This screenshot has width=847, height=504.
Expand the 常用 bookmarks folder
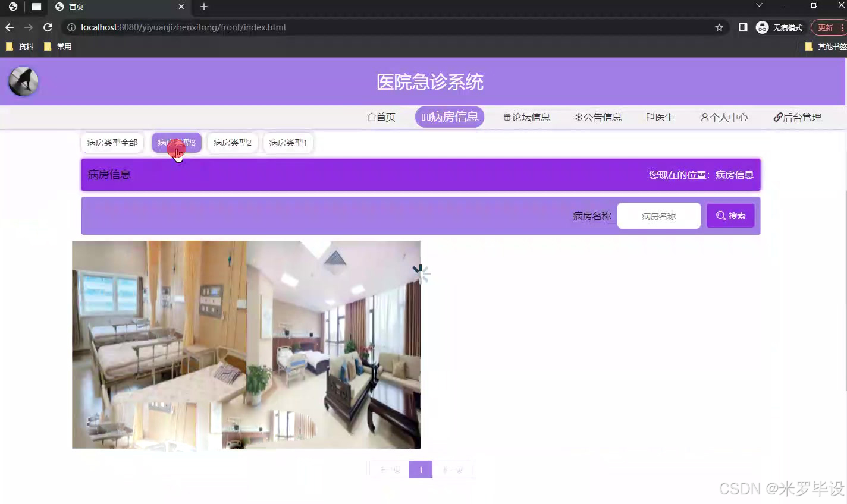click(x=58, y=46)
